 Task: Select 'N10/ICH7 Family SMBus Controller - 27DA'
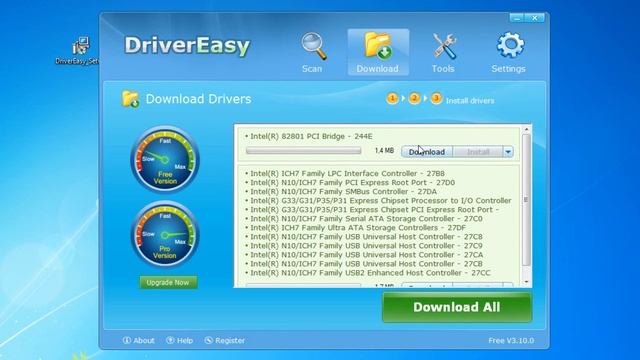click(x=341, y=191)
